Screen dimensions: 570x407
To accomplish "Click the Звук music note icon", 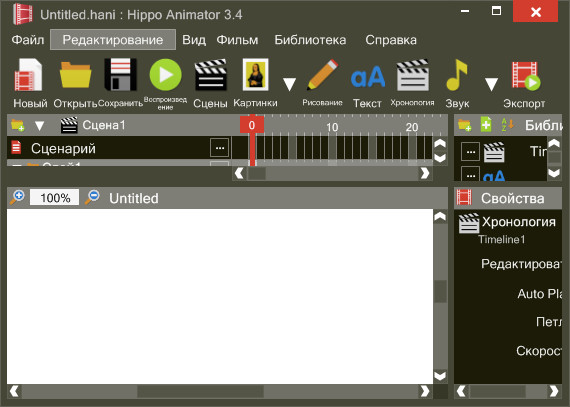I will click(457, 75).
